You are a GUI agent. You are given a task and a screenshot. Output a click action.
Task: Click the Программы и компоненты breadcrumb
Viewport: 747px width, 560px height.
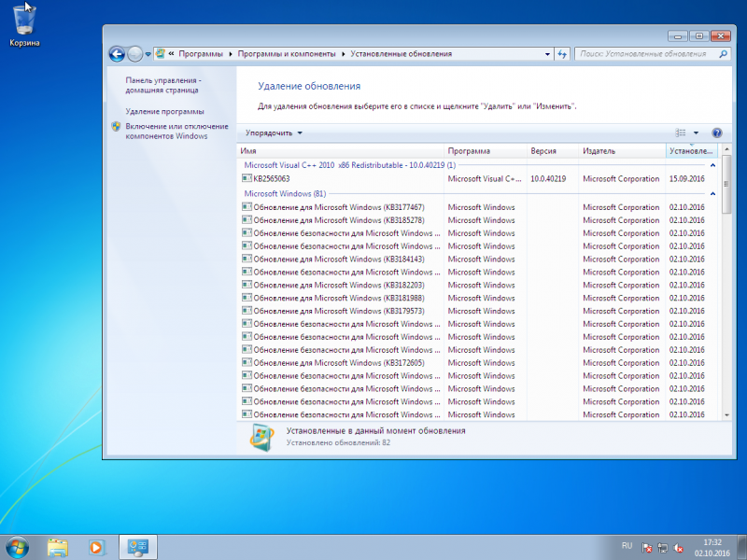click(x=287, y=54)
